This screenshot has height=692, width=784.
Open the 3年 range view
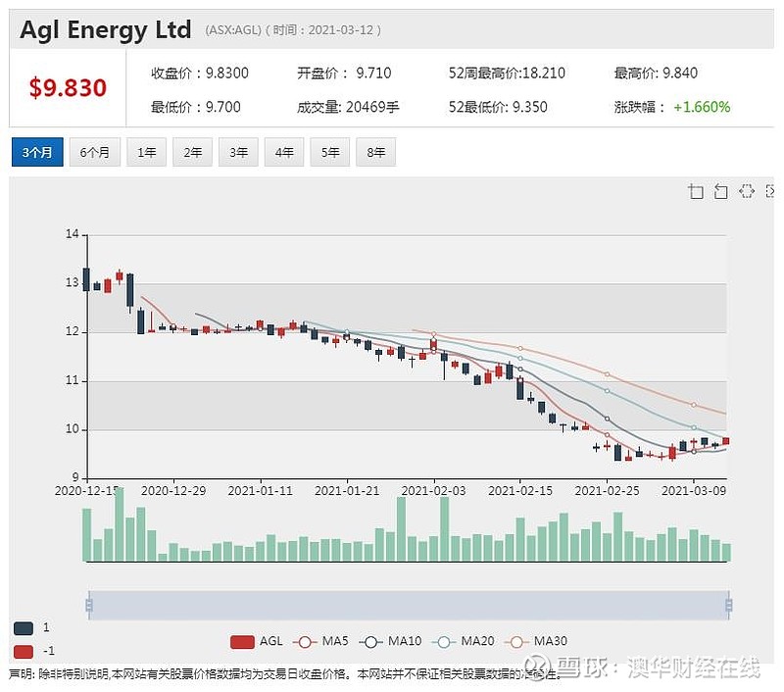(x=238, y=152)
